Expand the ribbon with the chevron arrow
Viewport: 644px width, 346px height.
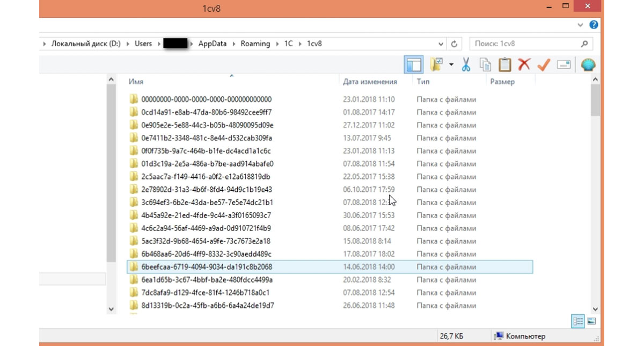click(581, 25)
